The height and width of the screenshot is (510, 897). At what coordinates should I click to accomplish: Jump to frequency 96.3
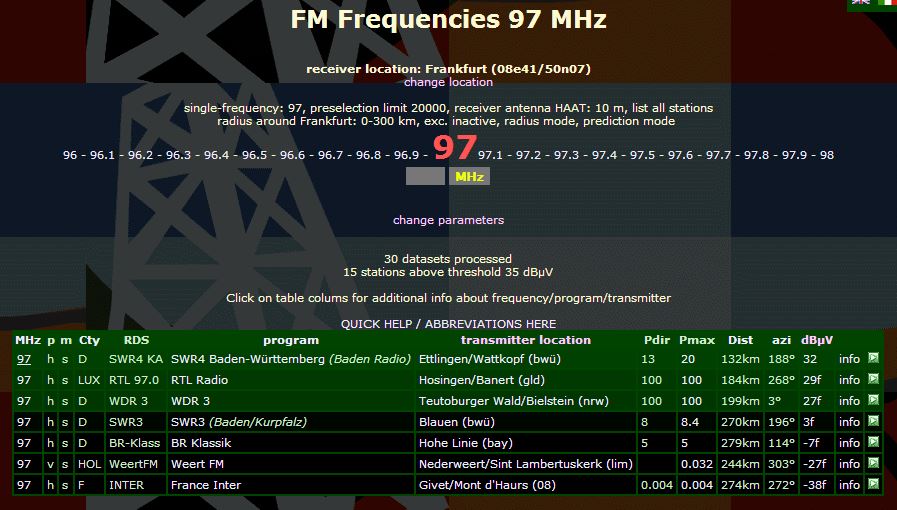click(x=178, y=155)
